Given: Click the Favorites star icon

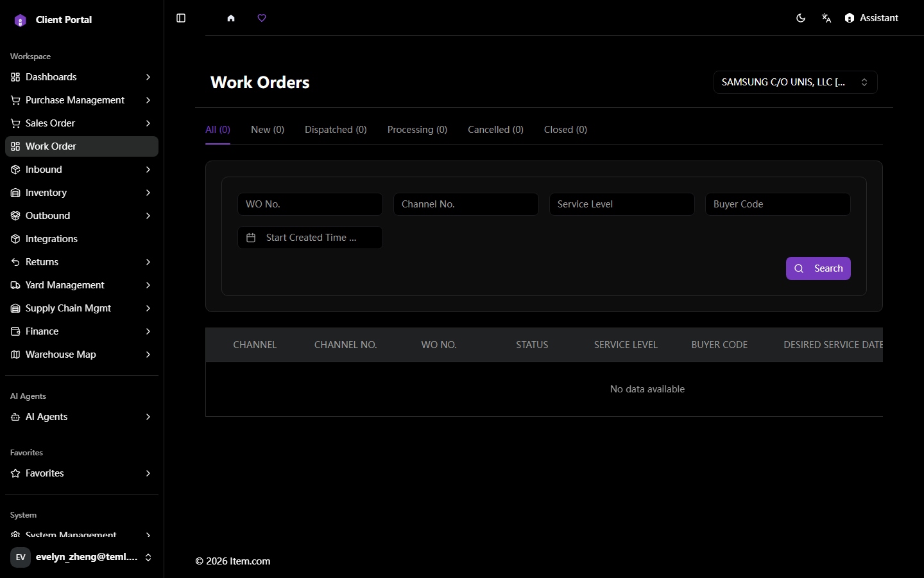Looking at the screenshot, I should (15, 473).
